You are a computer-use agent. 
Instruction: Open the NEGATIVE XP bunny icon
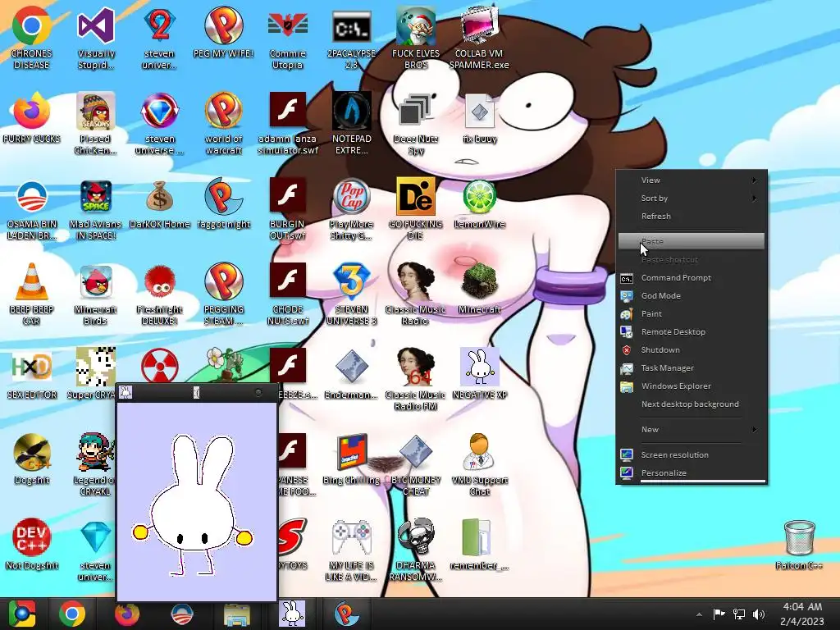tap(479, 367)
